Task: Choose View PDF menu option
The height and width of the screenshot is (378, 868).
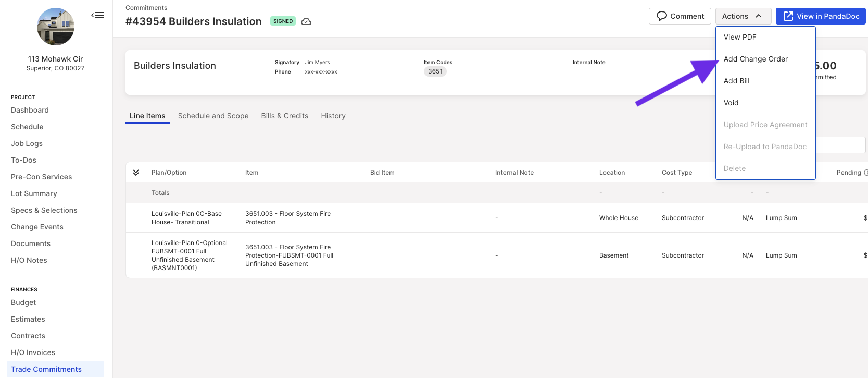Action: (x=740, y=37)
